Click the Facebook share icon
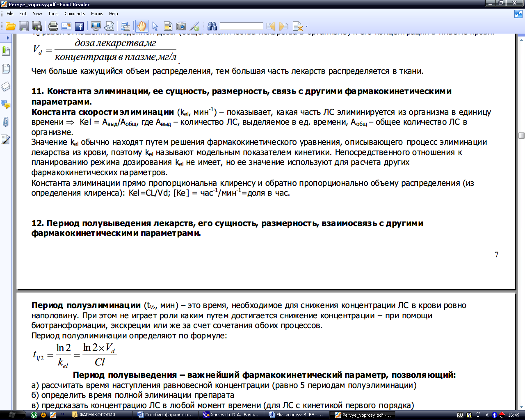This screenshot has height=420, width=525. click(x=80, y=26)
